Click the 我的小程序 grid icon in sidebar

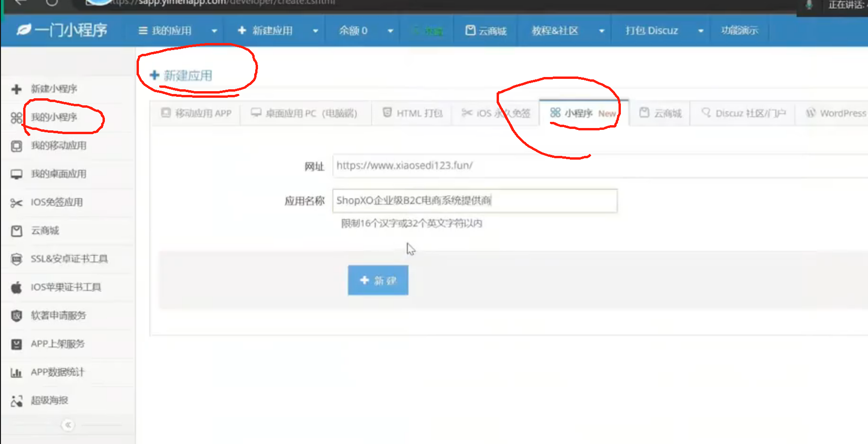tap(17, 118)
